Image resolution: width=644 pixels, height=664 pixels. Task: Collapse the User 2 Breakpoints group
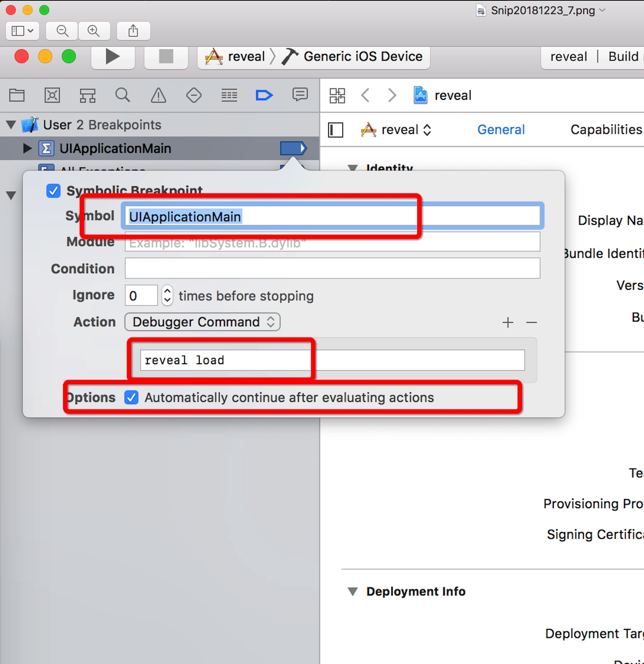[11, 124]
